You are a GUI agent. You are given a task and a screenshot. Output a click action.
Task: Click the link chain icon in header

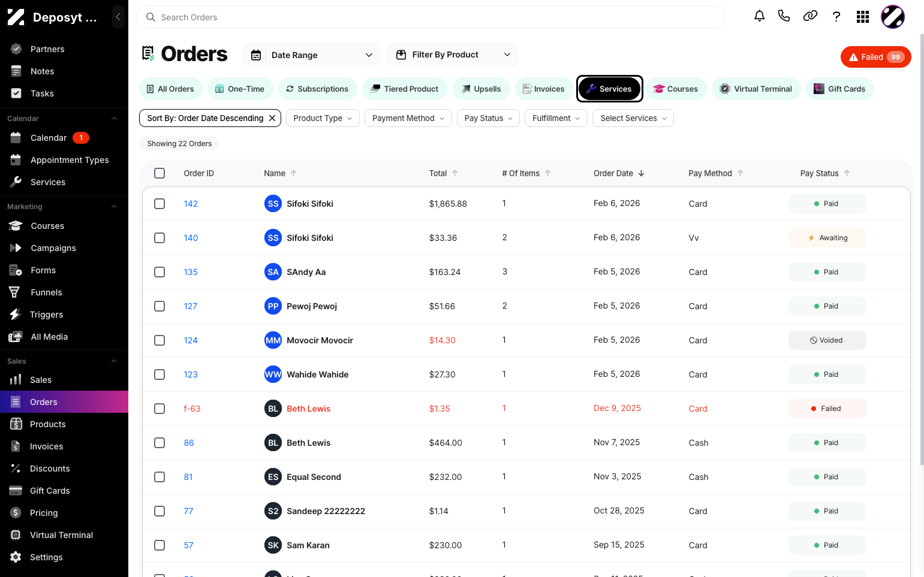point(810,16)
